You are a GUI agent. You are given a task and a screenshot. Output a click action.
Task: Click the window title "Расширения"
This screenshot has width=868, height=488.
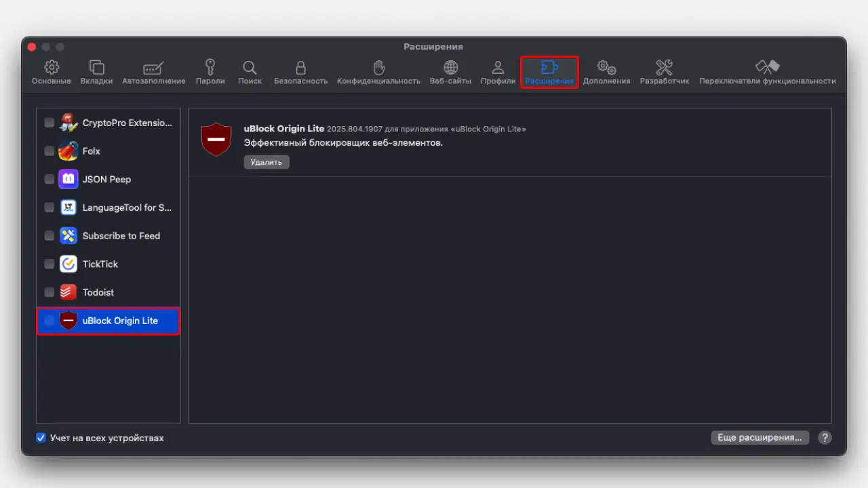point(433,47)
